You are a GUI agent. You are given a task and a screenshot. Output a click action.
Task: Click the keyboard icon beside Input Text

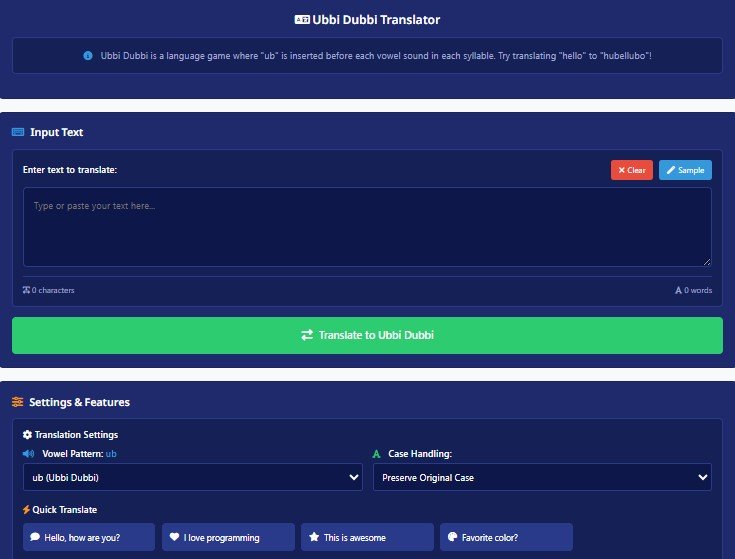(18, 132)
